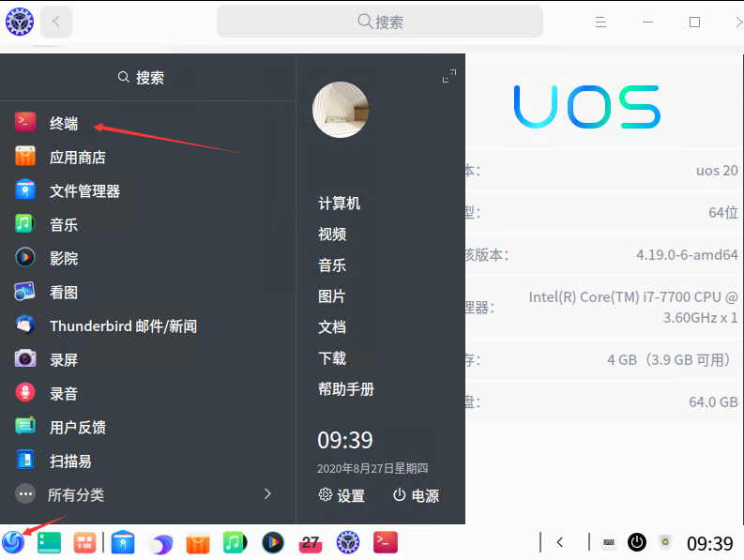Click the 09:39 clock in dock

tap(710, 543)
